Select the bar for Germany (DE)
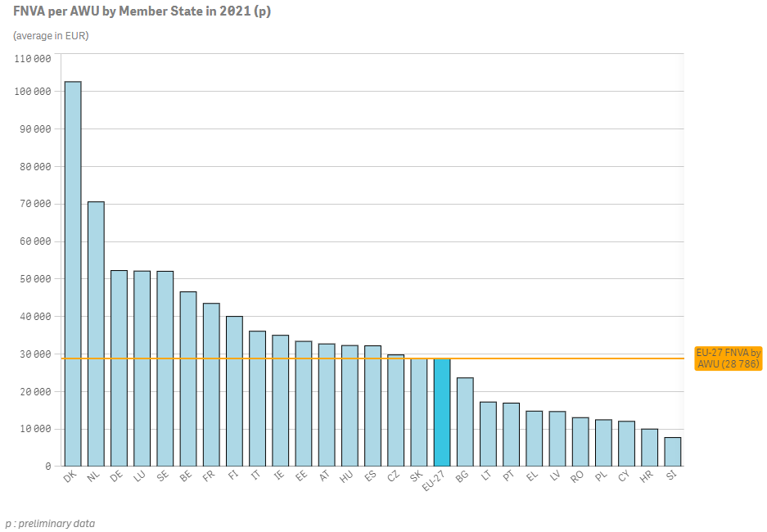The image size is (767, 532). pos(119,367)
